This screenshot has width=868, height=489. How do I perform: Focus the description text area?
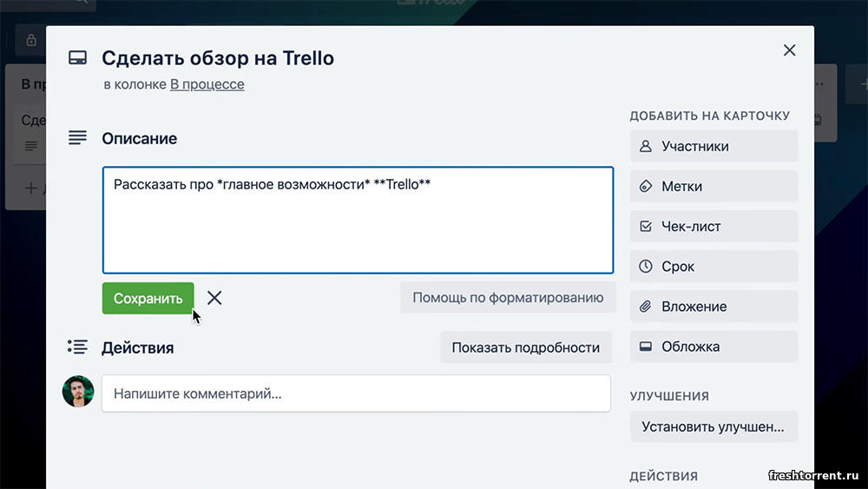click(358, 220)
